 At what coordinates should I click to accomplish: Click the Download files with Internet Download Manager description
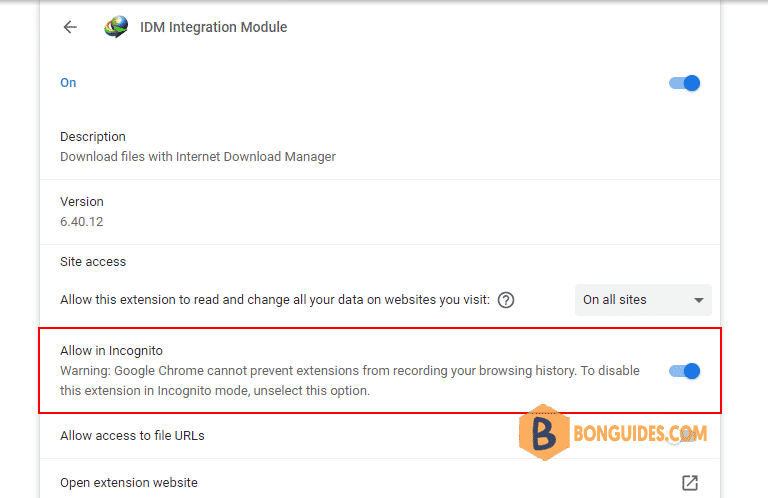(x=198, y=157)
